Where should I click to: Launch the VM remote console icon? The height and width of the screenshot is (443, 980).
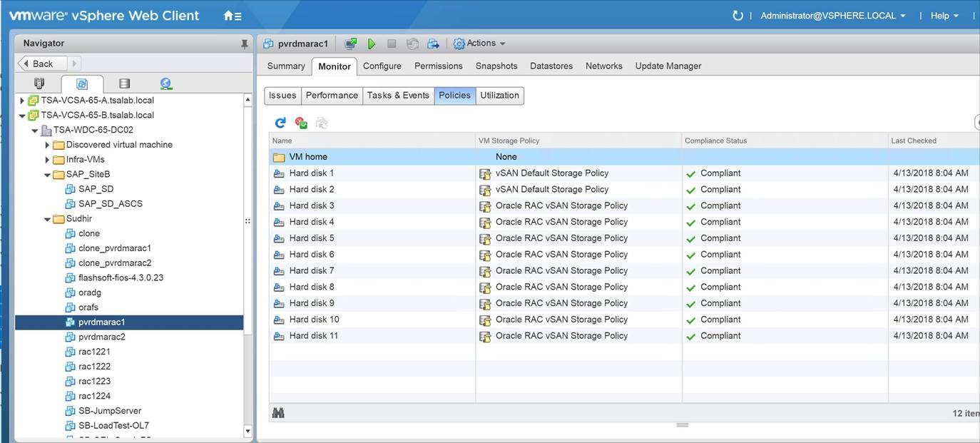pos(351,44)
